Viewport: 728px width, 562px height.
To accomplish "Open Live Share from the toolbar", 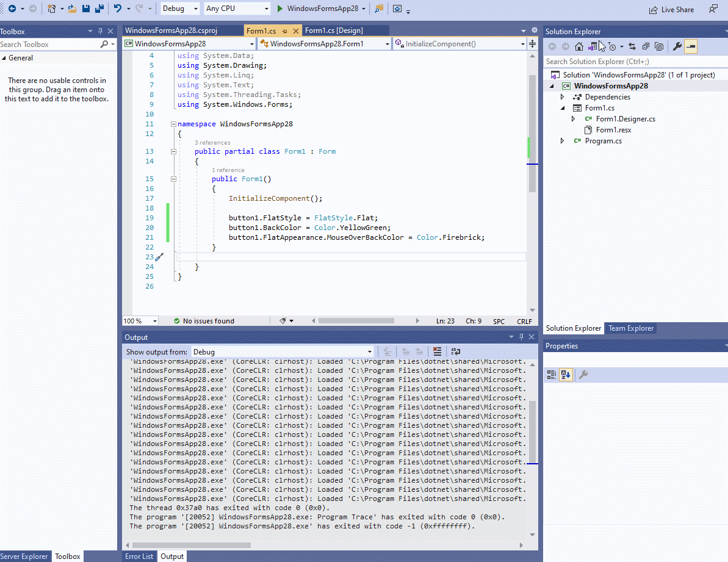I will (x=671, y=10).
